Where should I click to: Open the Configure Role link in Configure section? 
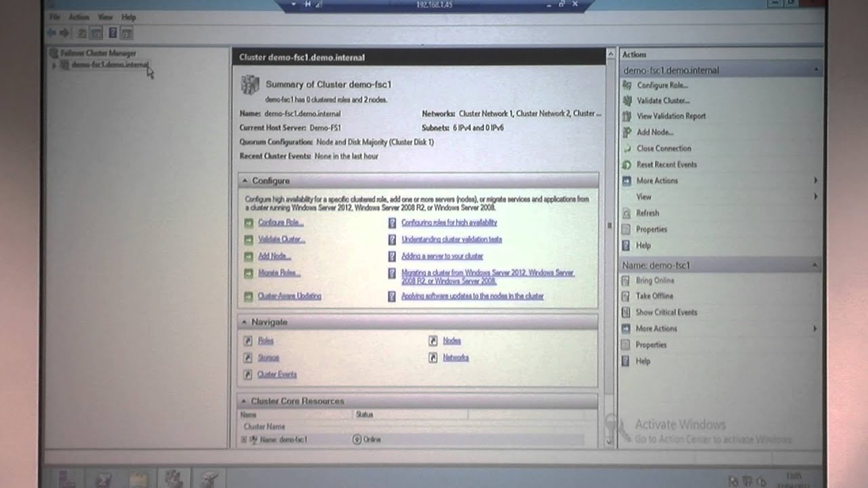tap(281, 222)
